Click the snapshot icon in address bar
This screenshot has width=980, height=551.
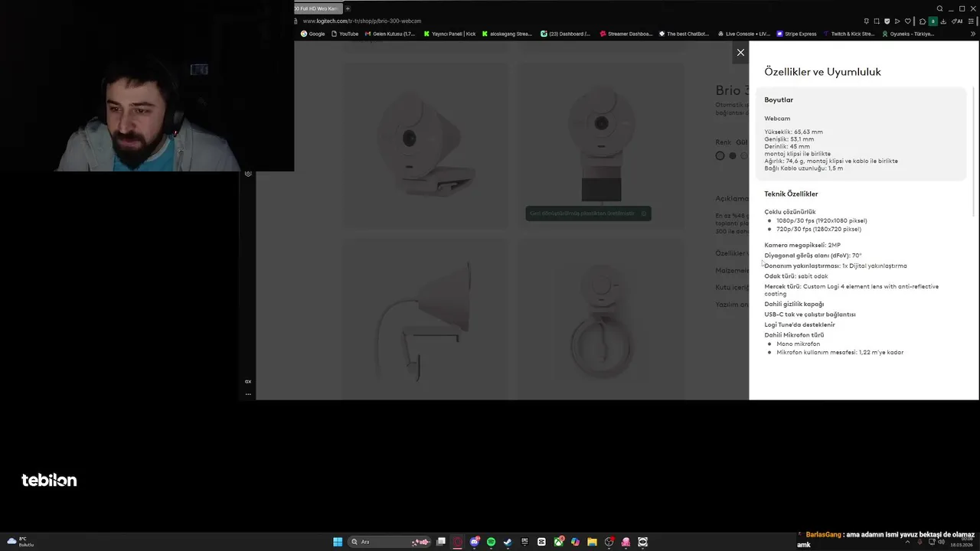tap(877, 21)
